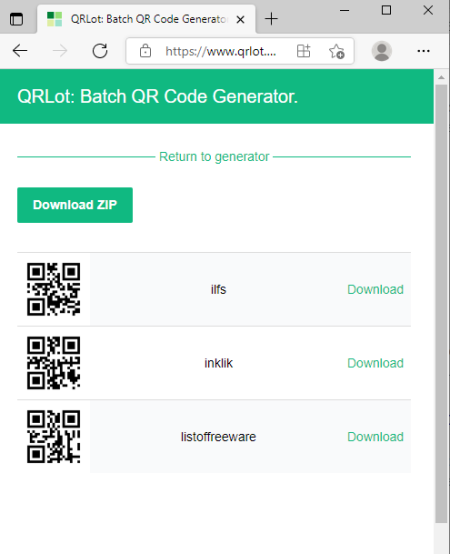Close the QRLot browser tab

tap(241, 19)
